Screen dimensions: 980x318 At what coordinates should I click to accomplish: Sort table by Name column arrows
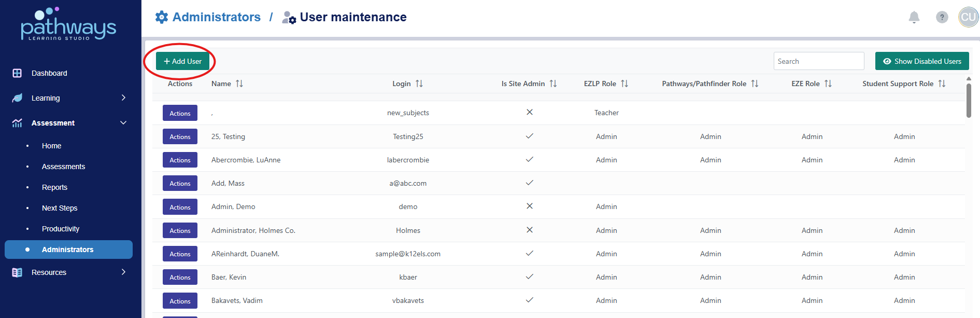239,84
